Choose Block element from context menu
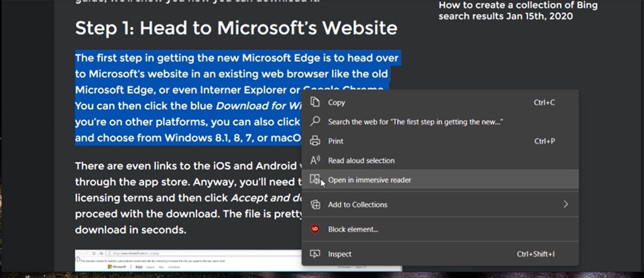Screen dimensions: 644x278 pos(440,229)
